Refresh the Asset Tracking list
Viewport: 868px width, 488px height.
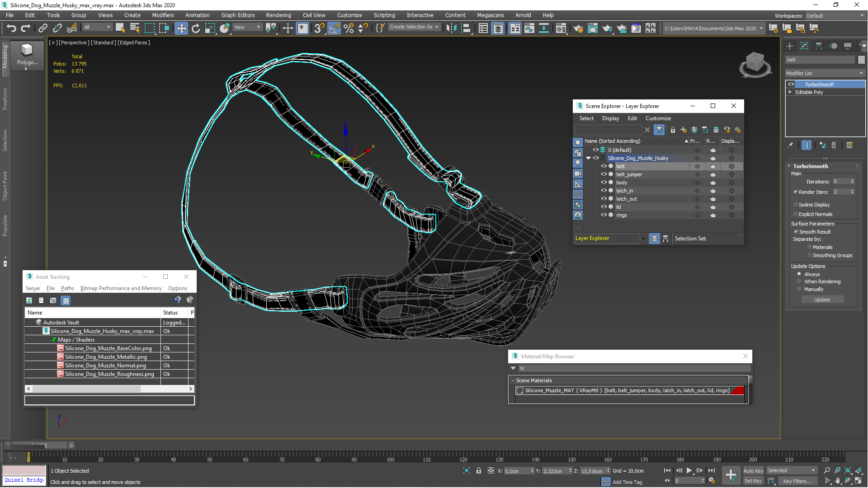pyautogui.click(x=29, y=300)
